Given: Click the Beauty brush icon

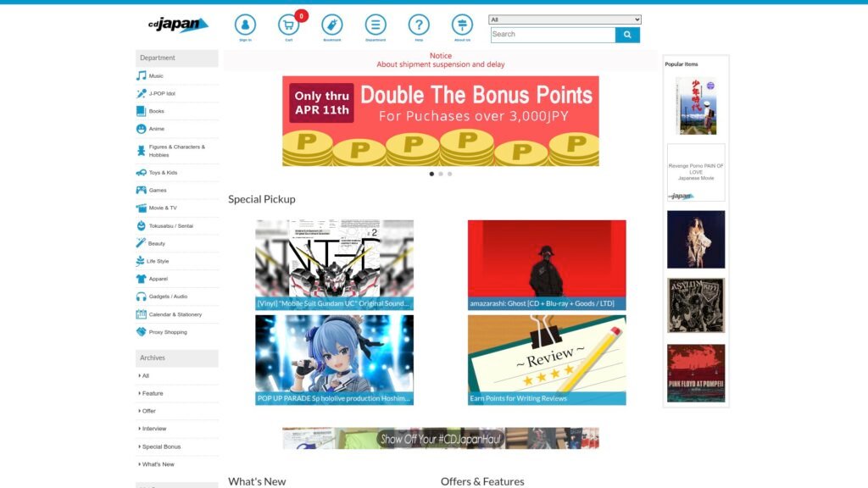Looking at the screenshot, I should (142, 243).
